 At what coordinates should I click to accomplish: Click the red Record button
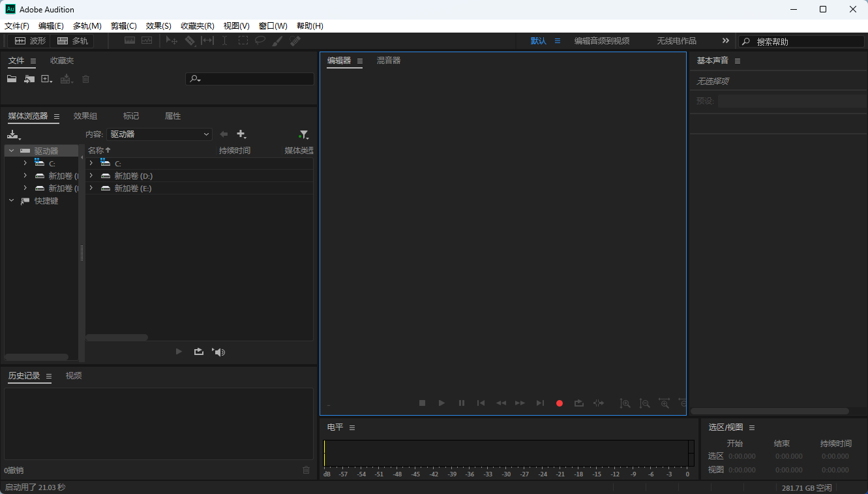point(559,403)
